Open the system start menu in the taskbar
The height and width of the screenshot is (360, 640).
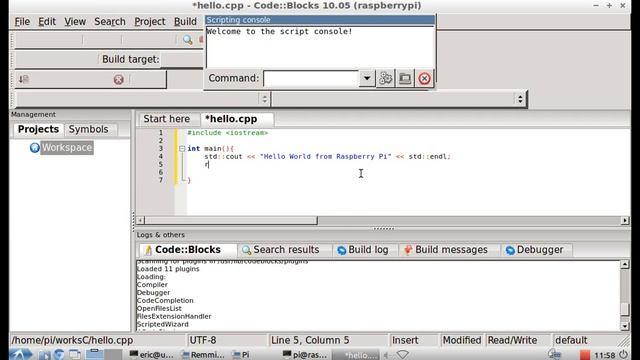(x=19, y=355)
